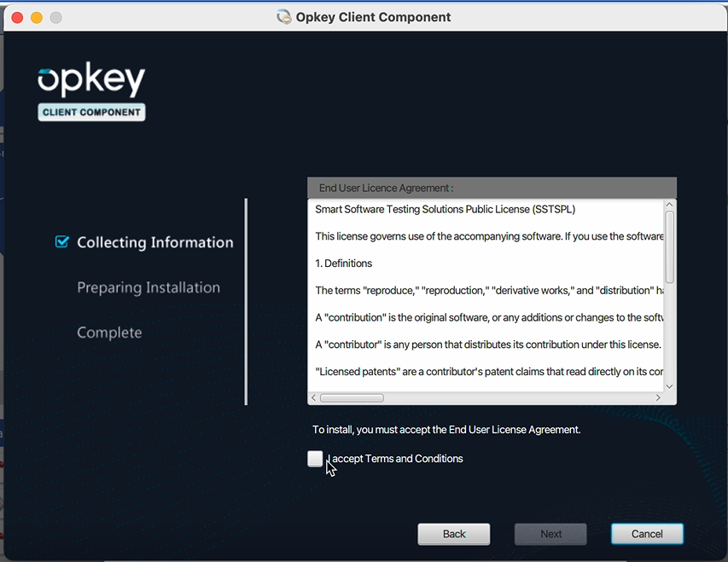This screenshot has height=562, width=728.
Task: Cancel the Opkey installation
Action: [647, 534]
